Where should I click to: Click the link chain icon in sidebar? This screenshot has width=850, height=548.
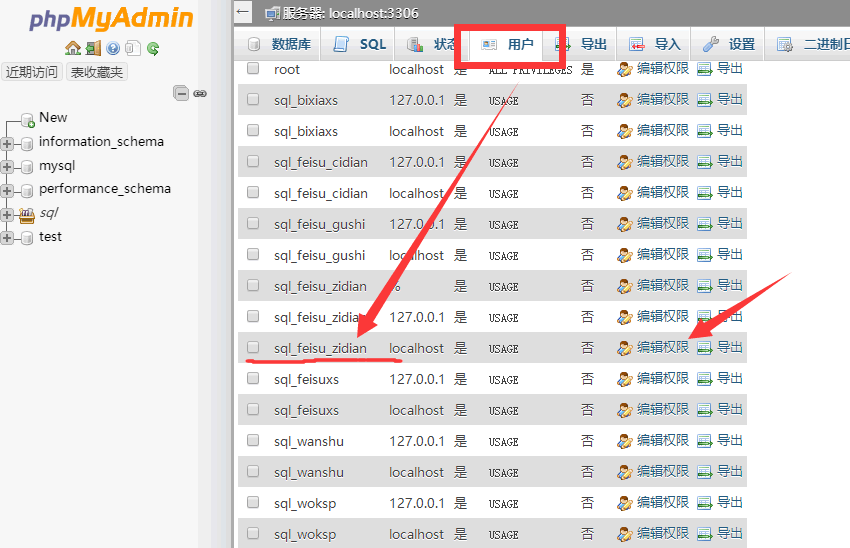coord(200,94)
